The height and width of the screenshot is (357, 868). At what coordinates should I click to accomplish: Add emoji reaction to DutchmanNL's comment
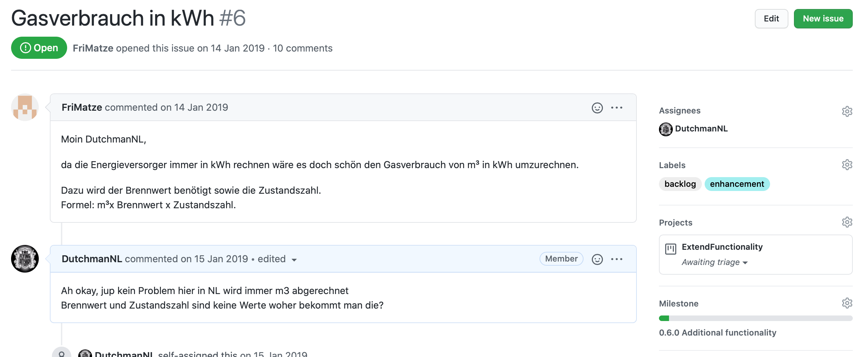(597, 259)
